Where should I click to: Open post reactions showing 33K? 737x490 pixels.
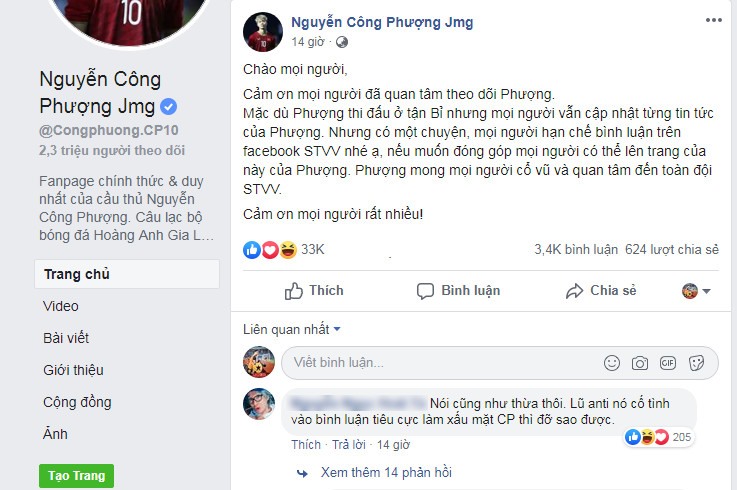283,250
